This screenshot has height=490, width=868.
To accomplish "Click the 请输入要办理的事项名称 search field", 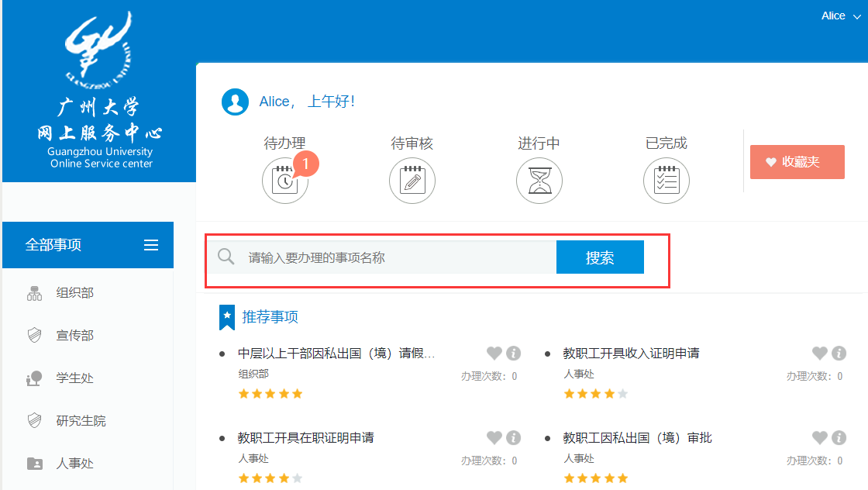I will 395,257.
